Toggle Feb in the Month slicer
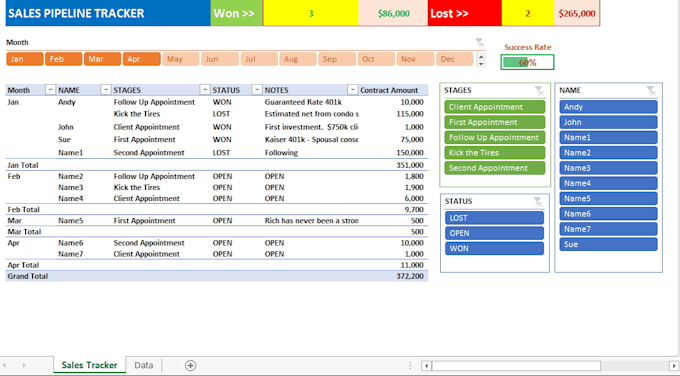Image resolution: width=680 pixels, height=376 pixels. point(63,59)
